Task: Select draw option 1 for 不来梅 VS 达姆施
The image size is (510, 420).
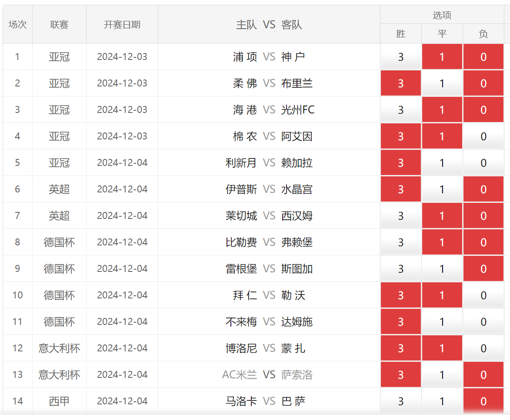Action: tap(442, 321)
